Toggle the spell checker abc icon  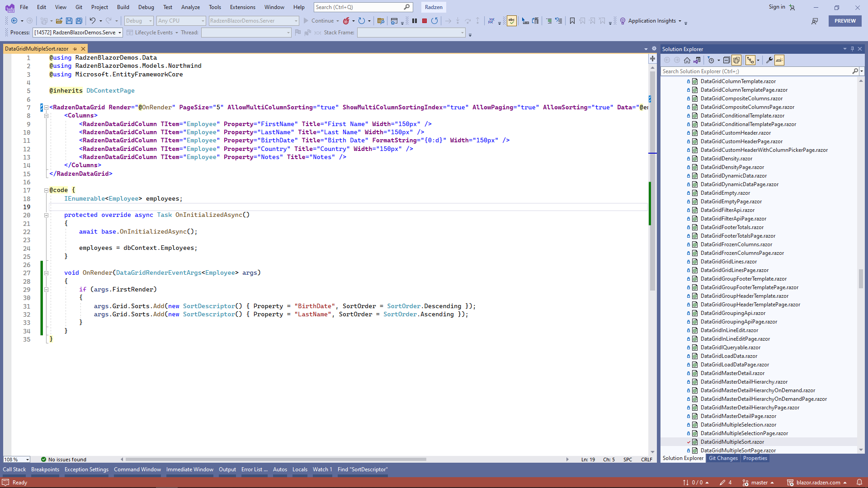coord(511,21)
